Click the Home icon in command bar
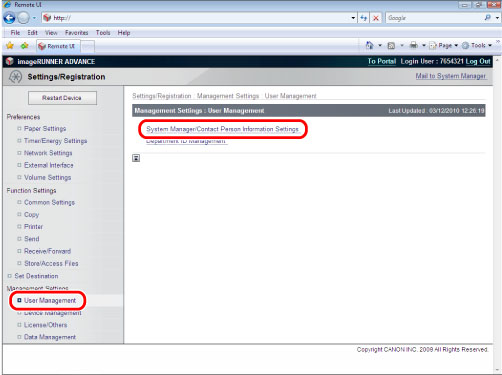Image resolution: width=502 pixels, height=375 pixels. 369,45
